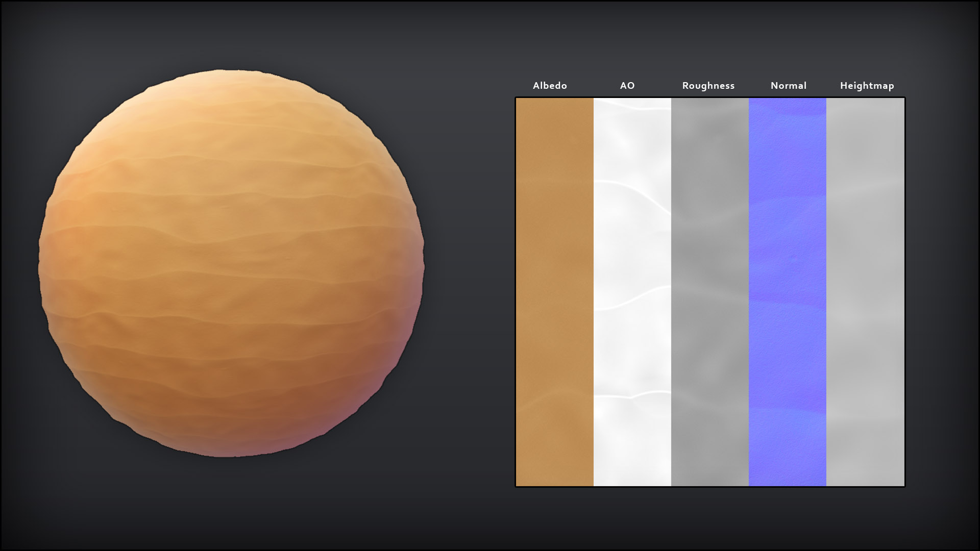980x551 pixels.
Task: Click the Albedo label
Action: click(550, 86)
